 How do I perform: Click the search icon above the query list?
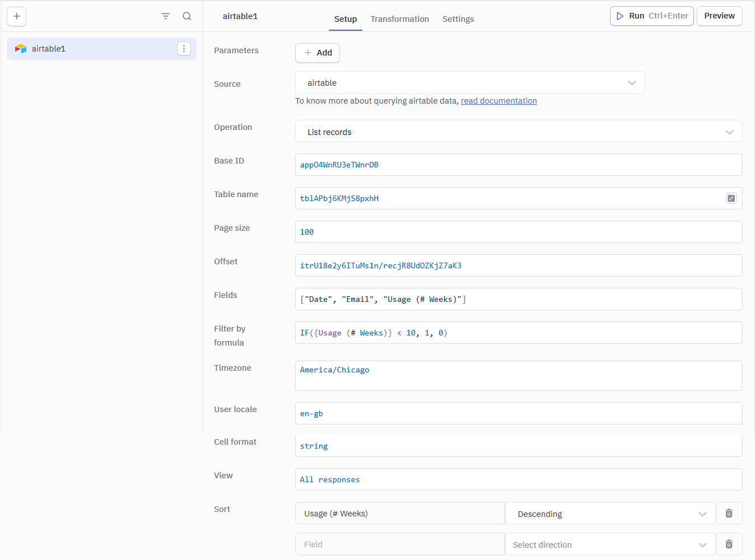tap(187, 16)
